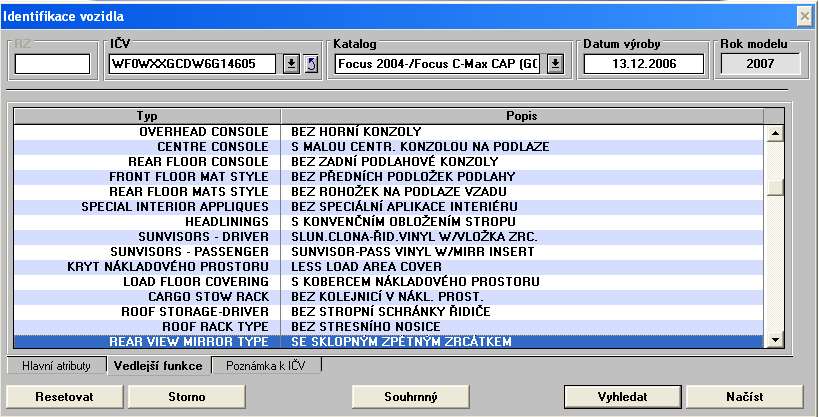Click the vertical scrollbar thumb
The height and width of the screenshot is (417, 819).
click(773, 188)
